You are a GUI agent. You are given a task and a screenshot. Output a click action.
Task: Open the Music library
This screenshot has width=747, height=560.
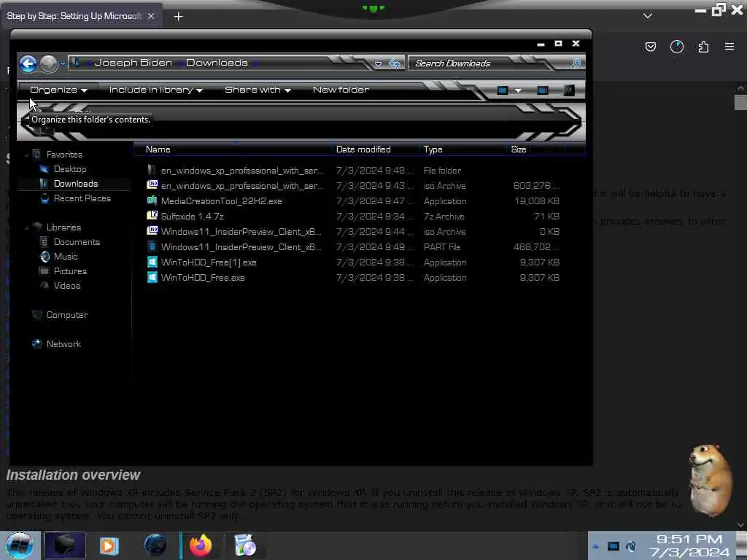(65, 257)
